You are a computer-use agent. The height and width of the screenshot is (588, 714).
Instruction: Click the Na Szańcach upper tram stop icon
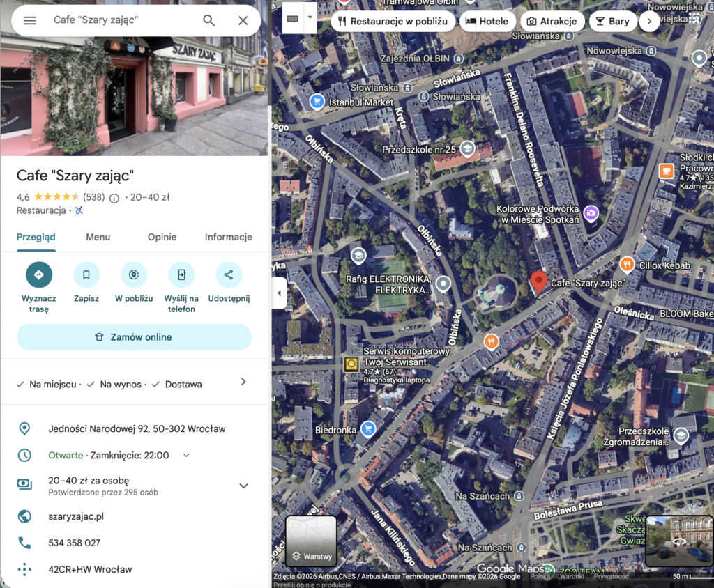click(x=519, y=496)
